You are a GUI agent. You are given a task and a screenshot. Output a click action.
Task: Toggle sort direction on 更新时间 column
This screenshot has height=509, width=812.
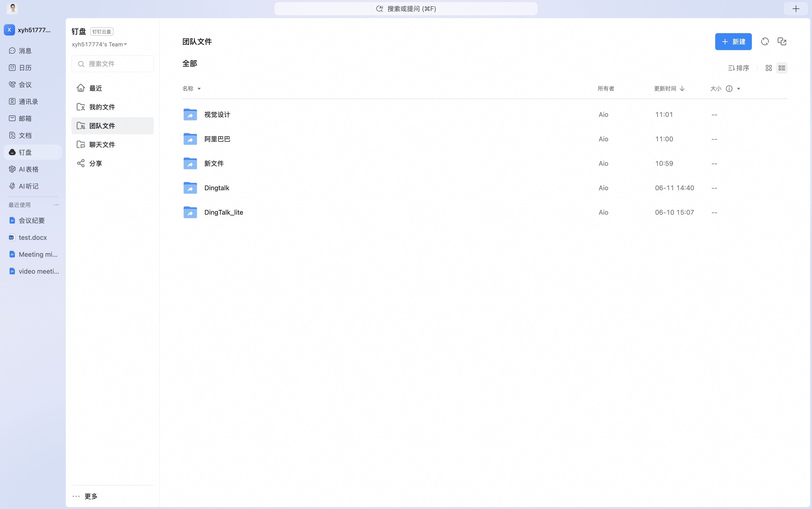(x=682, y=89)
